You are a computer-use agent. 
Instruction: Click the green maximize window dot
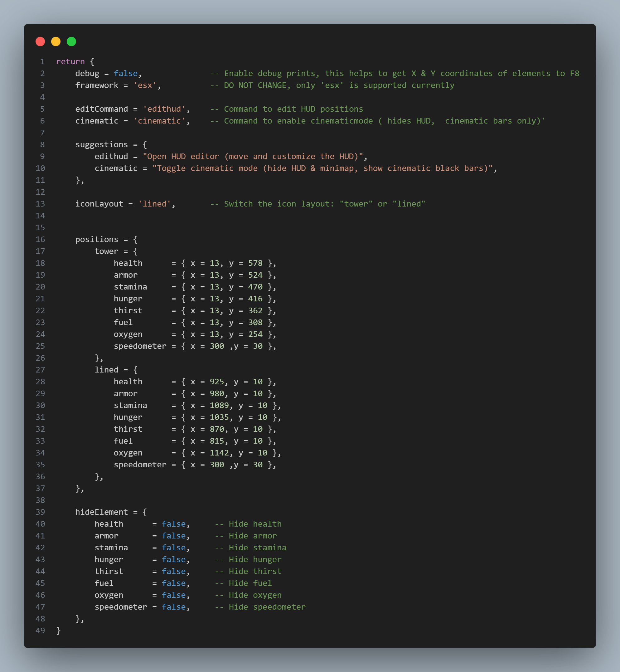[x=71, y=41]
